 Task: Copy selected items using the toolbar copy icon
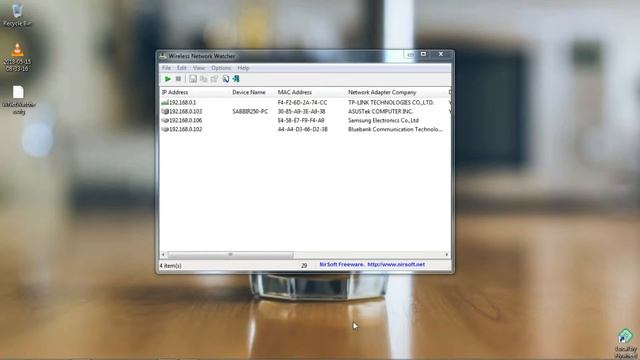[x=203, y=79]
